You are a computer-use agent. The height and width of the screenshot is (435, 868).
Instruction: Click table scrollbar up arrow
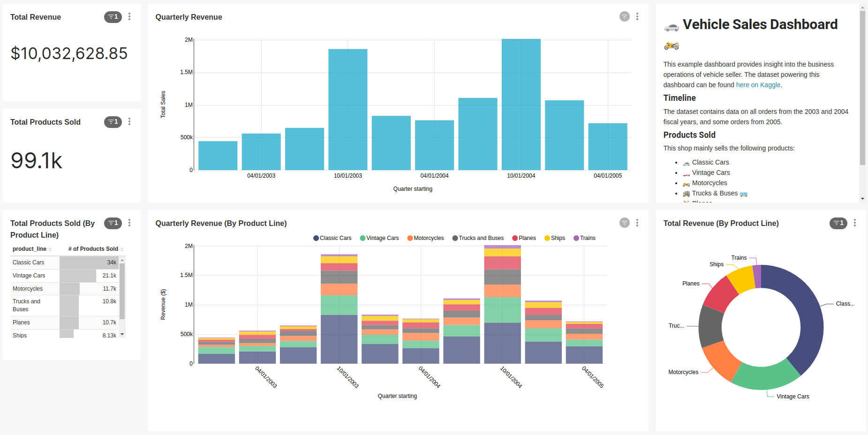122,260
